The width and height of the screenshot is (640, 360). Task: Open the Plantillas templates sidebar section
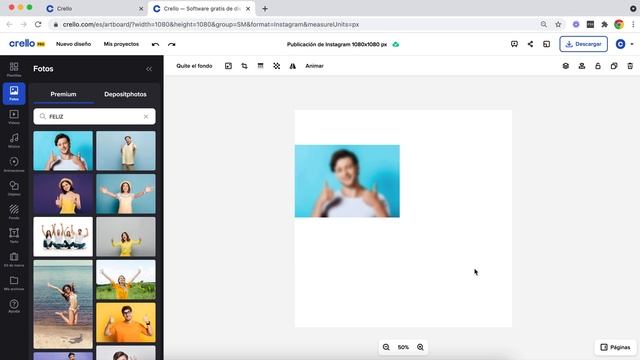click(14, 69)
